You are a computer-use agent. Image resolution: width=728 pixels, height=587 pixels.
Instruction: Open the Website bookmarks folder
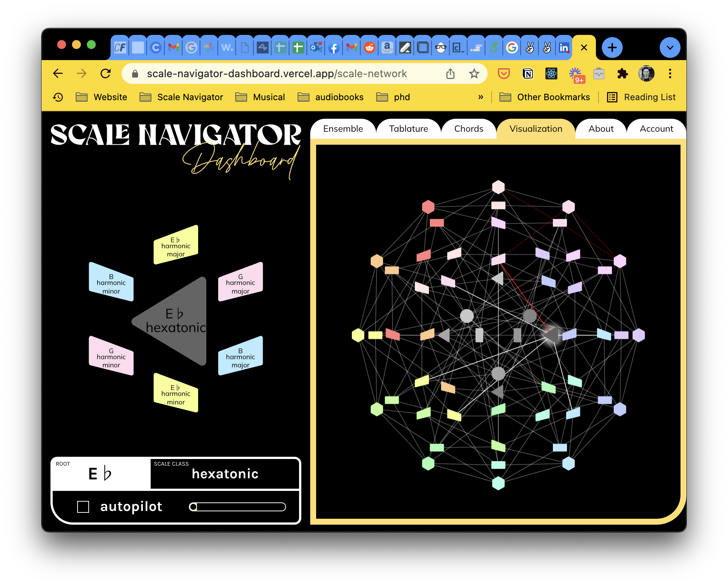tap(101, 97)
